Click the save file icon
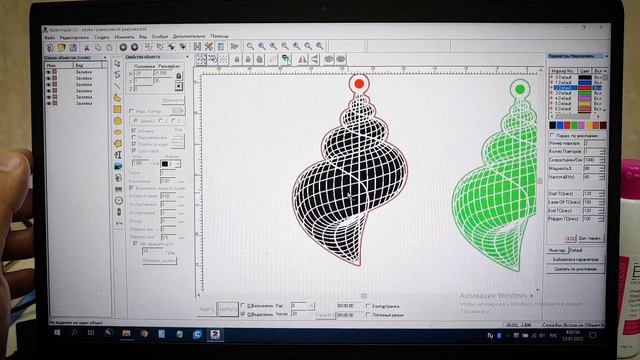 [x=73, y=48]
